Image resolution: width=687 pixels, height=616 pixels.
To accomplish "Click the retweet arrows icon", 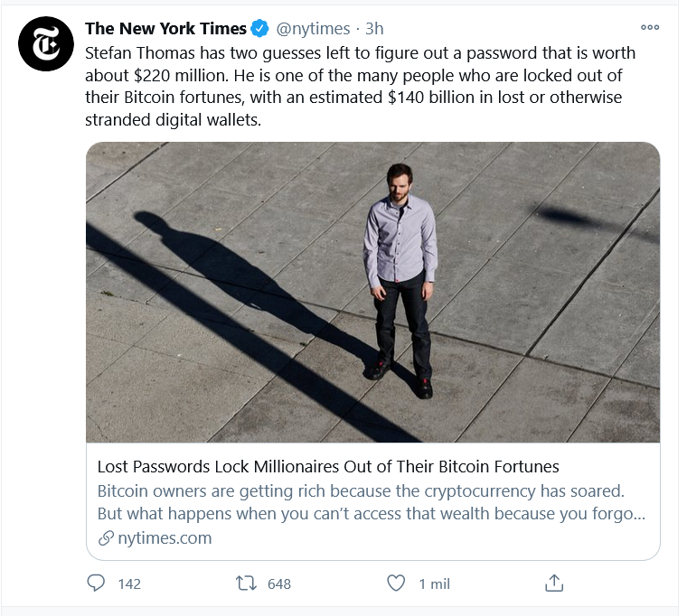I will tap(245, 583).
